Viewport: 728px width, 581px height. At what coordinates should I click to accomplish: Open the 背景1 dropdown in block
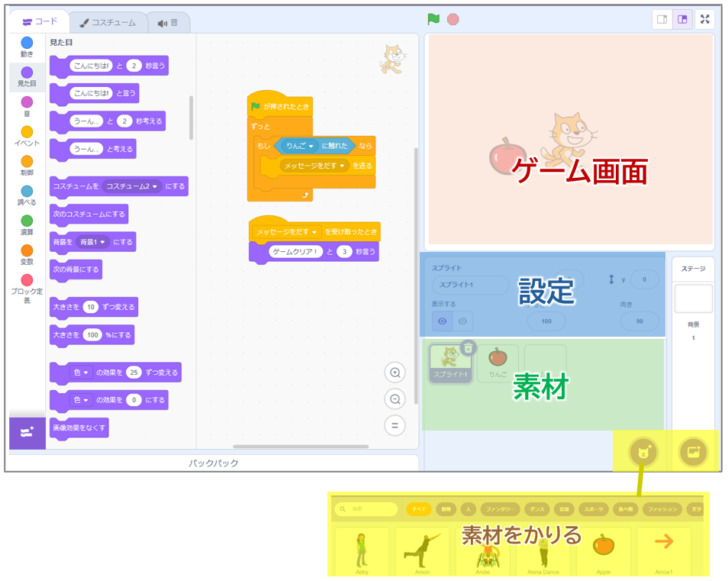coord(92,242)
